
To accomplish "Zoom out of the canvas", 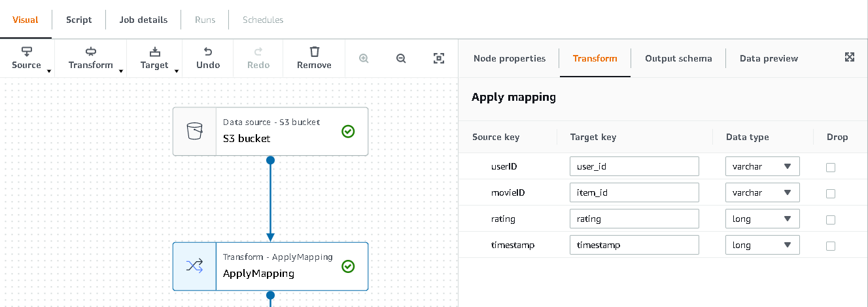I will (402, 58).
